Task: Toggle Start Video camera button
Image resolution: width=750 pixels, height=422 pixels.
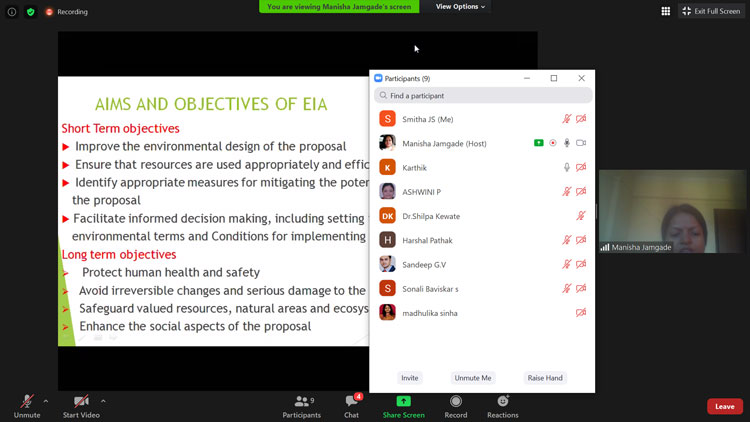Action: (80, 403)
